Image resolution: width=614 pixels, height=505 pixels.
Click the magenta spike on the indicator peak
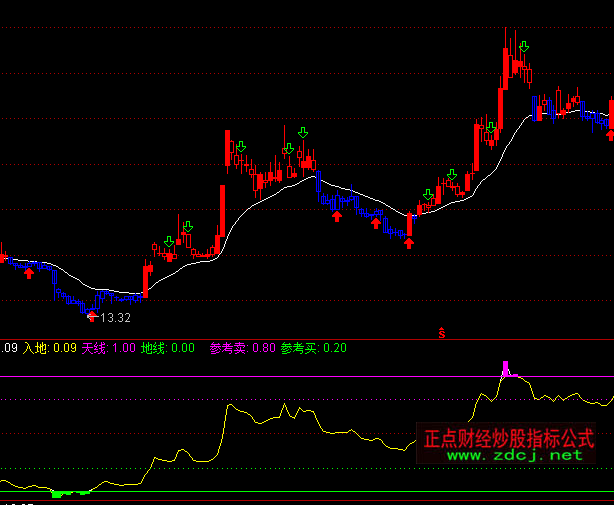pos(506,369)
